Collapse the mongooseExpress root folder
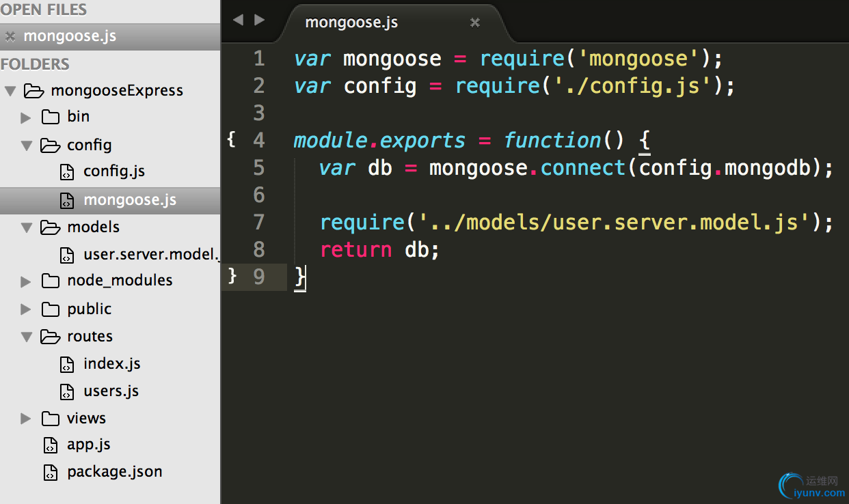Viewport: 849px width, 504px height. (10, 91)
